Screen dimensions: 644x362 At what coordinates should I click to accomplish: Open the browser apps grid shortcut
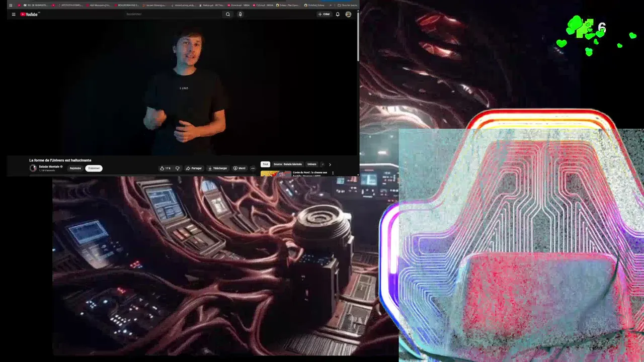[11, 5]
